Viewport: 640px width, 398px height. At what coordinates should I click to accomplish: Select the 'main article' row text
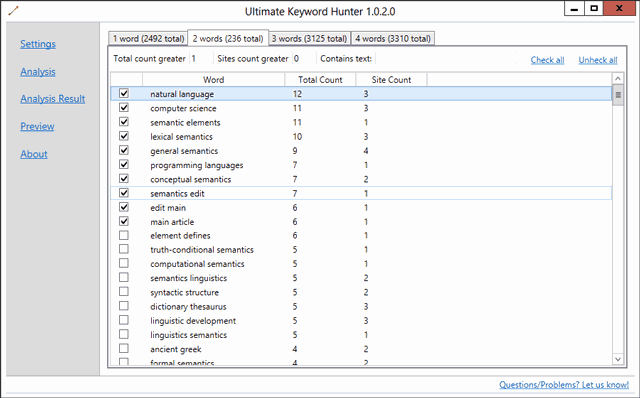(172, 222)
